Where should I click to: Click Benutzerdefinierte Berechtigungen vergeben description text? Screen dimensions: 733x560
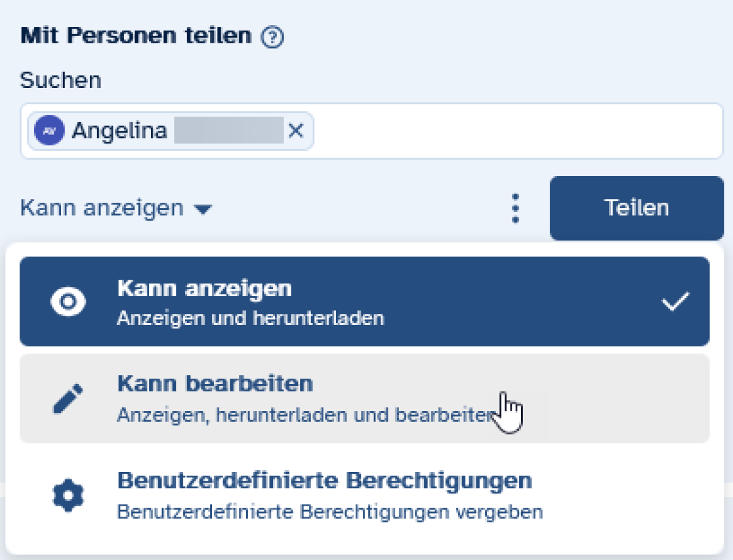pos(329,511)
